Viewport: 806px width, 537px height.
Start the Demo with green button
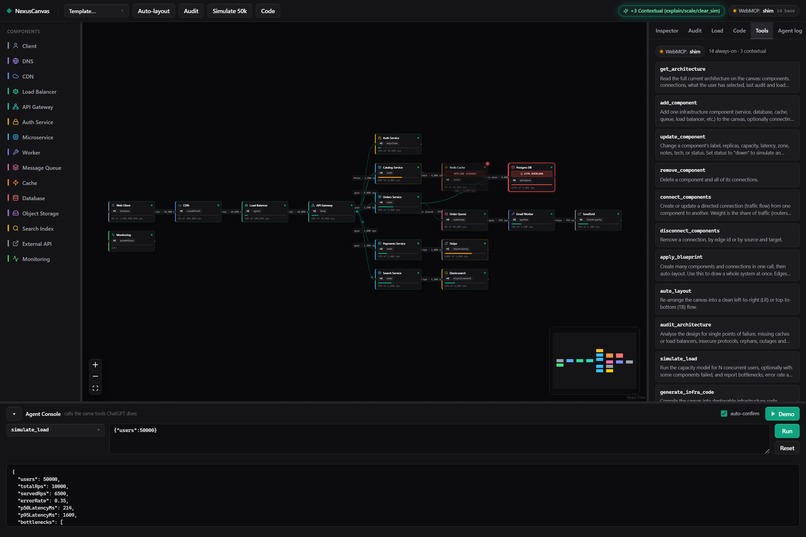782,414
